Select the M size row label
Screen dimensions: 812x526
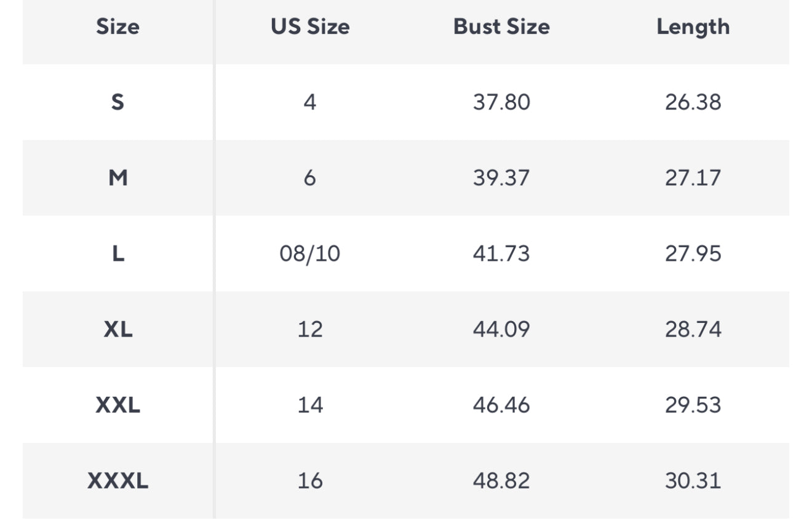tap(117, 178)
